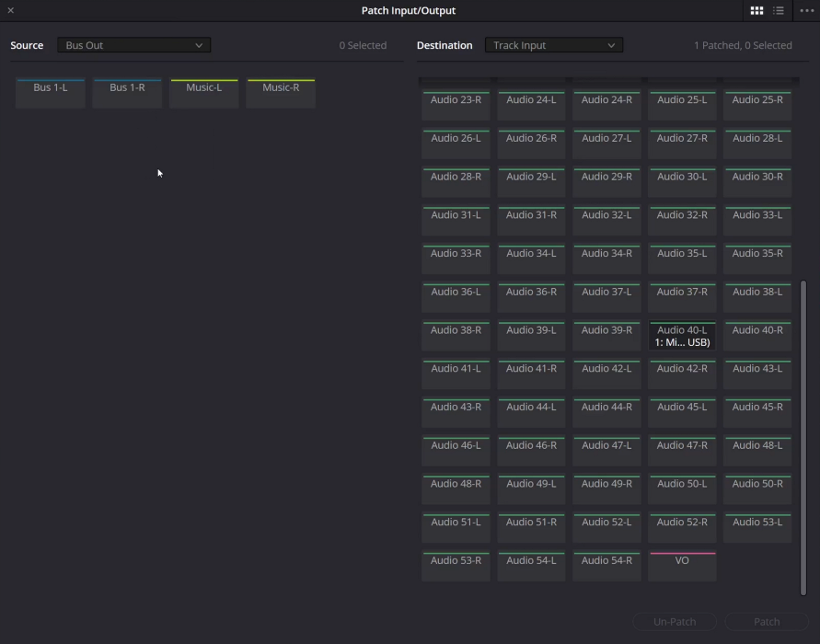Viewport: 820px width, 644px height.
Task: Select the Audio 42-R destination
Action: [682, 374]
